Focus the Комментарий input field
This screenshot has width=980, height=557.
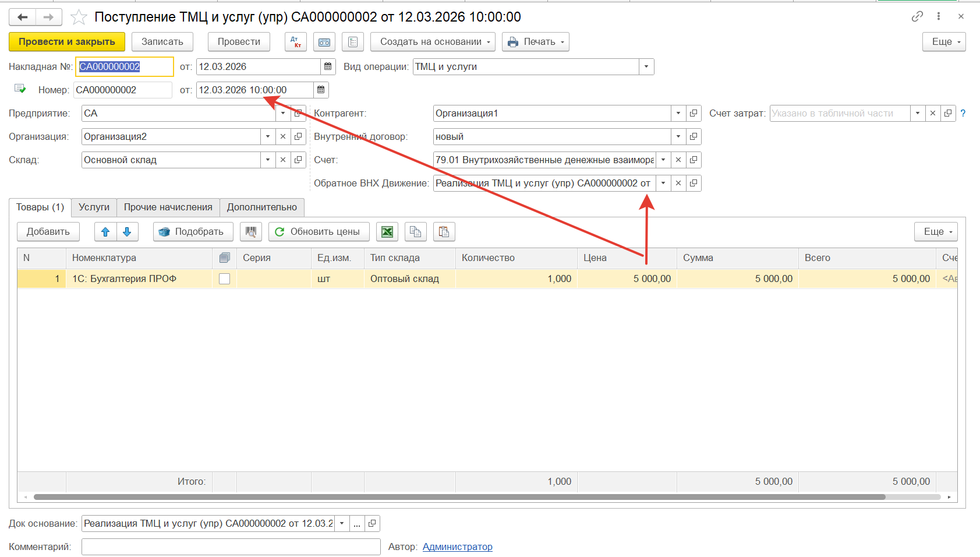click(231, 547)
